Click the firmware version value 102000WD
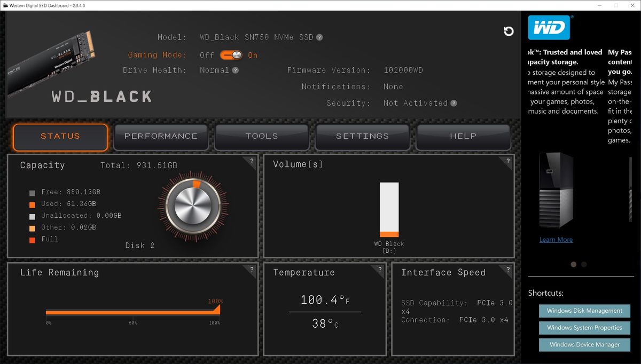Screen dimensions: 641x364 (x=403, y=70)
